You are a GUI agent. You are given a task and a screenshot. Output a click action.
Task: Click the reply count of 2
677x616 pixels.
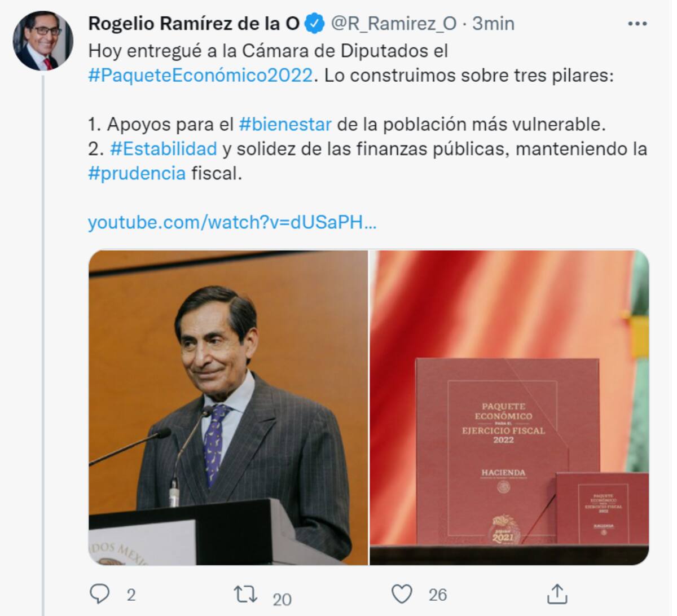(131, 595)
